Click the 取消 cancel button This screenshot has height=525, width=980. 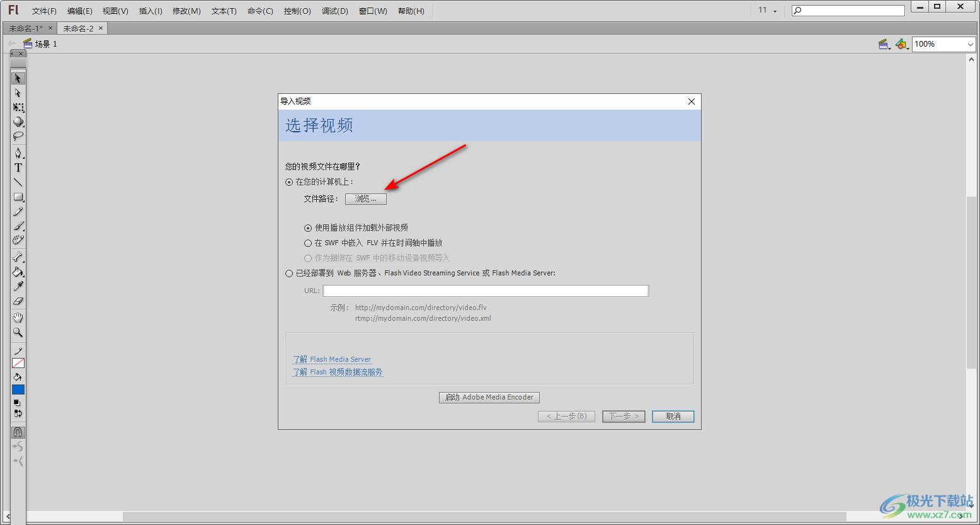(673, 417)
